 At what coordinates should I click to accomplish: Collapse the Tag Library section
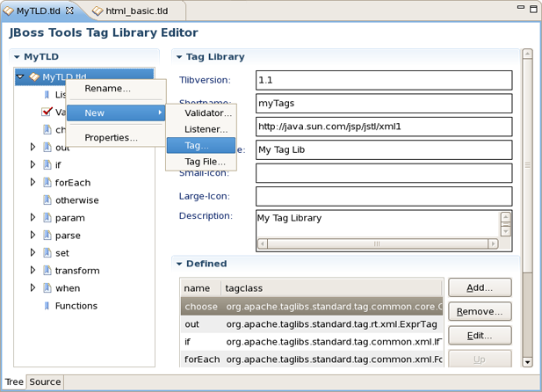pos(179,57)
